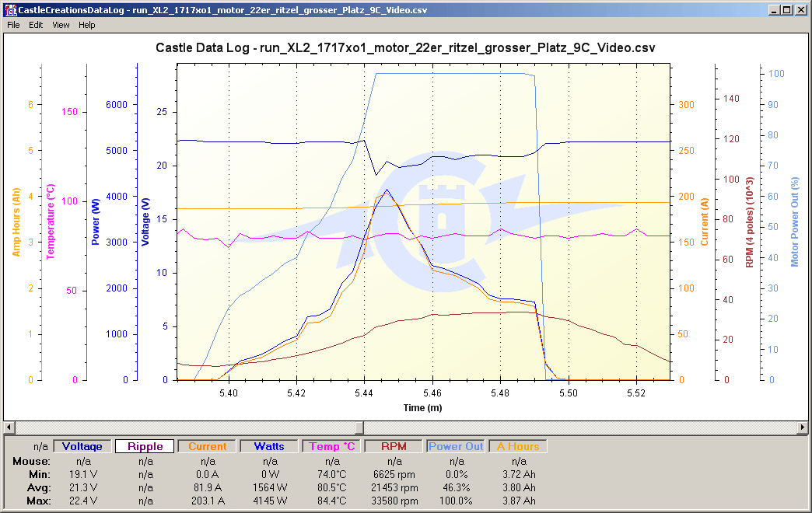This screenshot has height=513, width=812.
Task: Click the maximum temperature value '84.4°C'
Action: 332,501
